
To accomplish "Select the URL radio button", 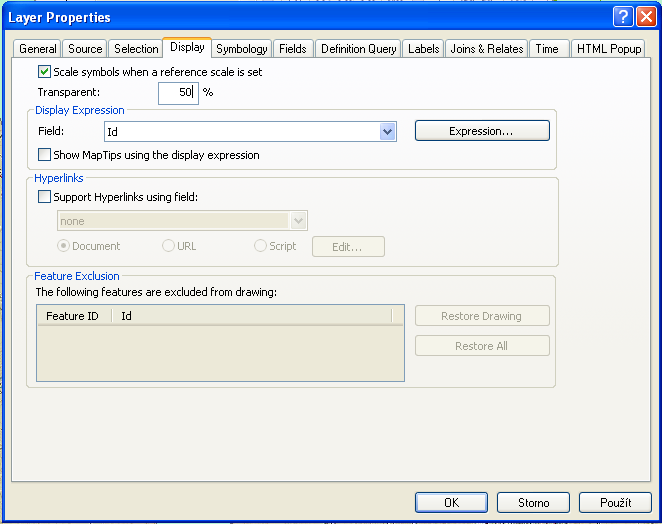I will point(168,246).
